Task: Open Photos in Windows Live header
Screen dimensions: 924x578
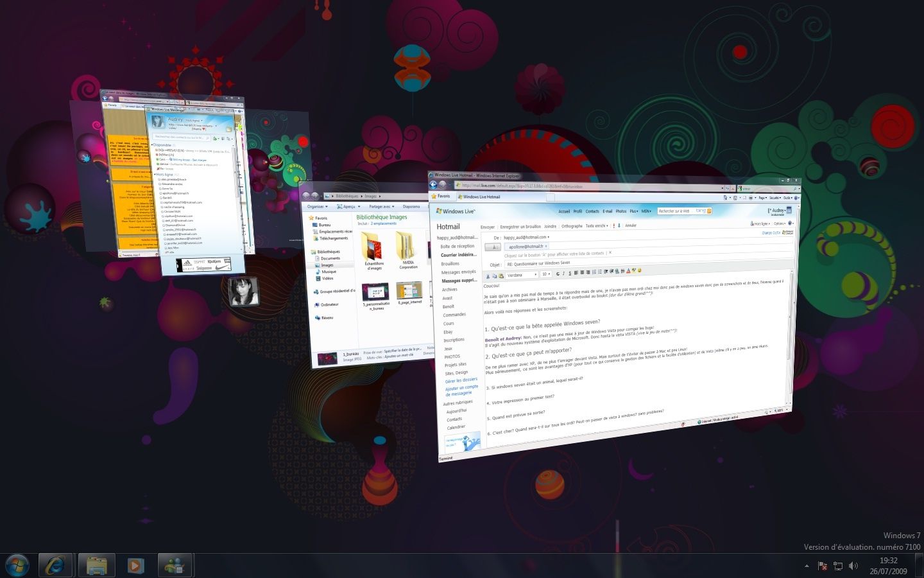Action: point(621,211)
